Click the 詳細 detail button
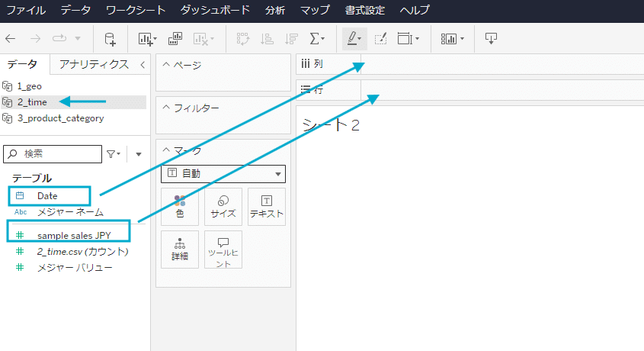This screenshot has width=644, height=351. tap(180, 250)
